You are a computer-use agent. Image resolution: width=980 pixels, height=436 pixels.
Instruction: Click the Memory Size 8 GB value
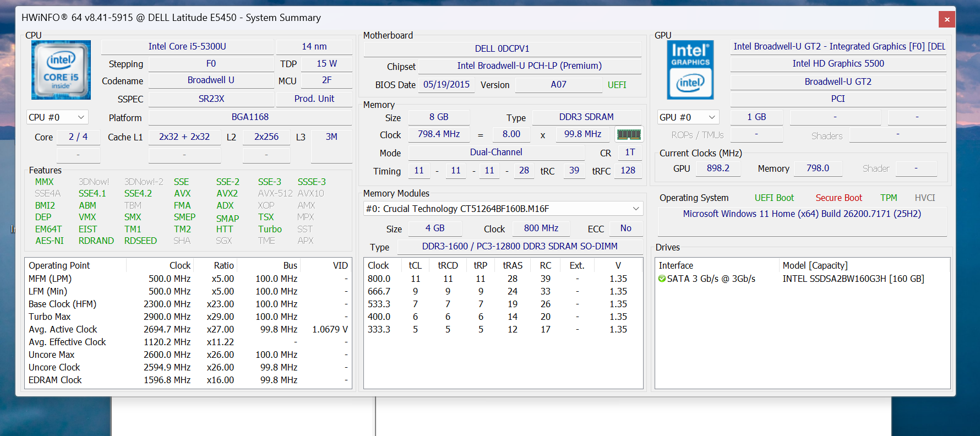pos(439,117)
